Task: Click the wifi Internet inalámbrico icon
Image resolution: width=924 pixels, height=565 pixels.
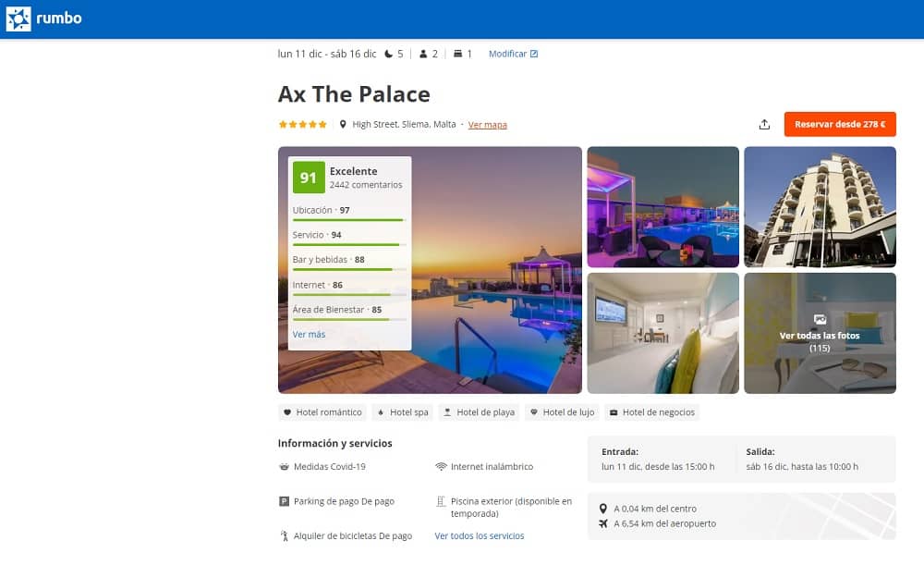Action: pyautogui.click(x=441, y=466)
